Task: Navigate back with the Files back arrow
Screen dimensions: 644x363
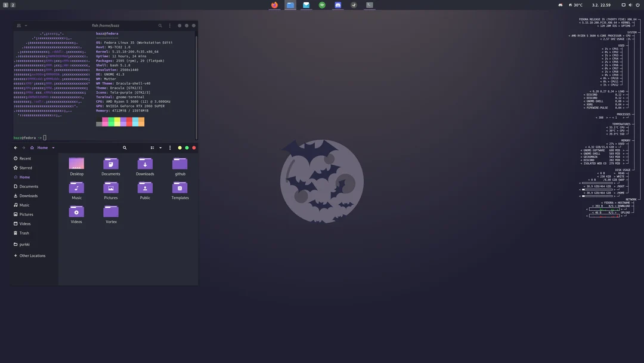Action: pos(16,147)
